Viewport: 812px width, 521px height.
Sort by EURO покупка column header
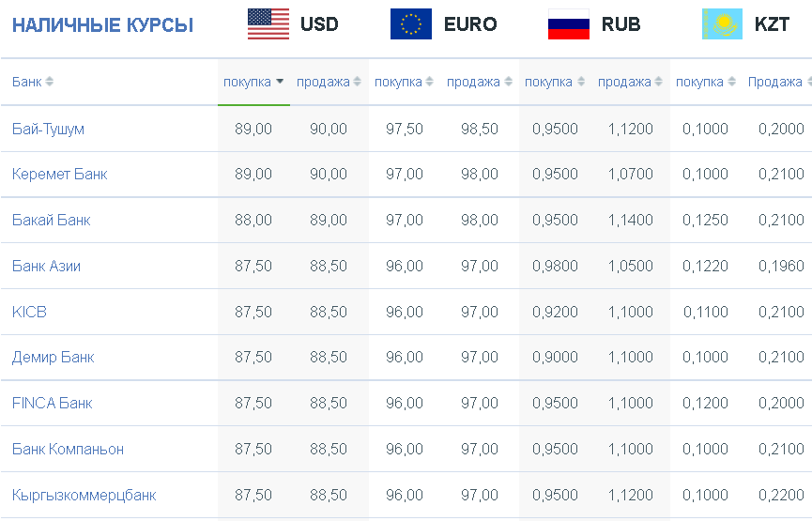click(x=404, y=82)
